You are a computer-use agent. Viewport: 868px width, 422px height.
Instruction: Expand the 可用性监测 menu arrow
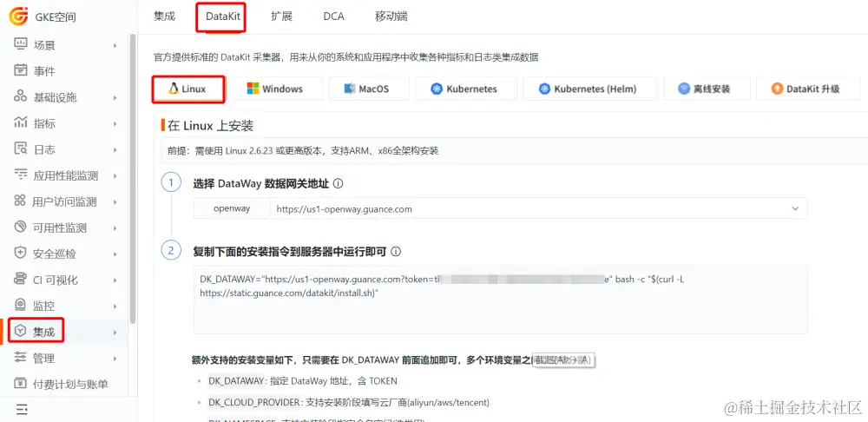pos(115,227)
